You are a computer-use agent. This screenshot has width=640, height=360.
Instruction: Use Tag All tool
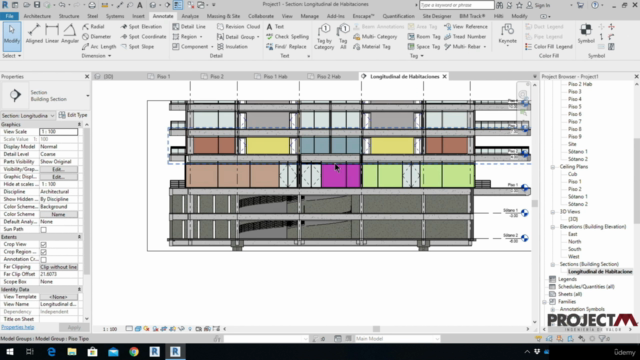[343, 37]
